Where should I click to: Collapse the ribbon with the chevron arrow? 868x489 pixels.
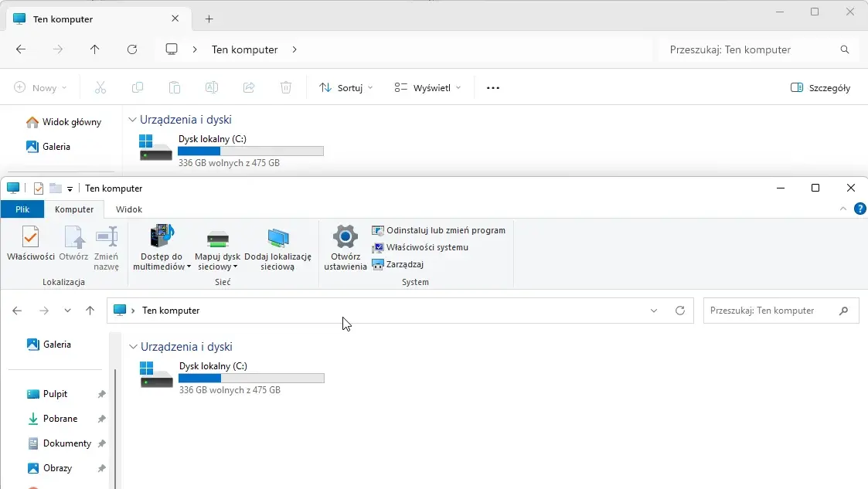843,209
